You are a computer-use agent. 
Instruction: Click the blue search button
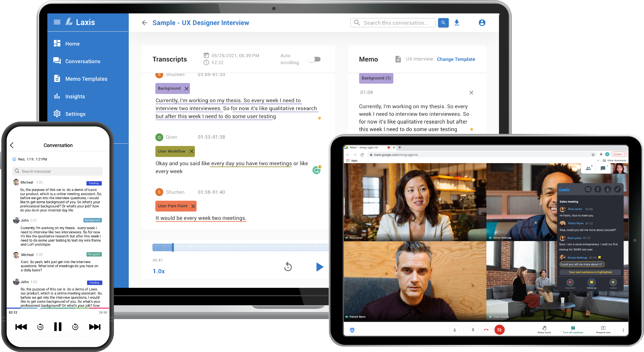click(x=443, y=23)
